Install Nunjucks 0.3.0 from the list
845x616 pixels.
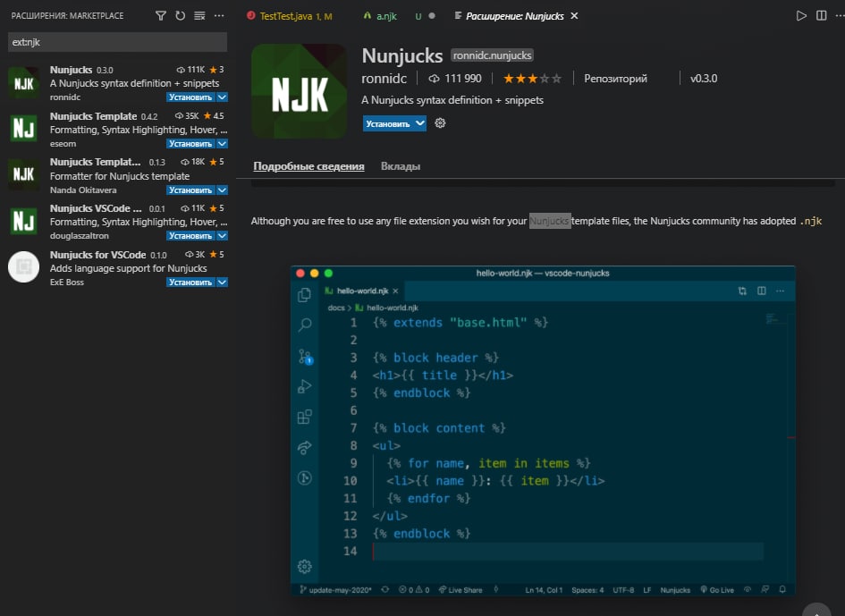(x=190, y=97)
